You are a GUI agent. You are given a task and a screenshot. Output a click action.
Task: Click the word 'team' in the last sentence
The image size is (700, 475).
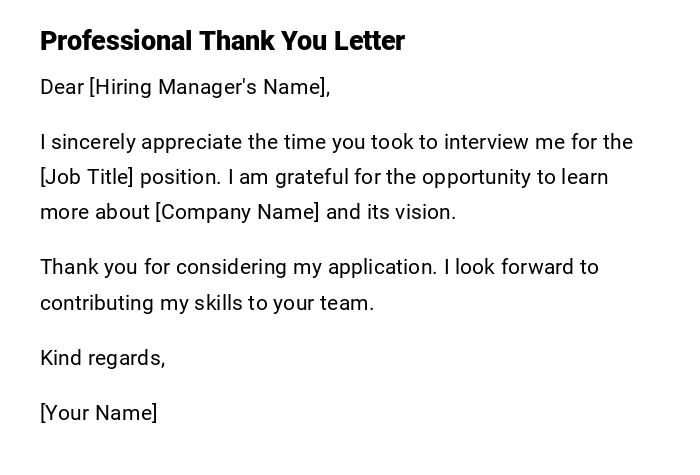pyautogui.click(x=349, y=303)
